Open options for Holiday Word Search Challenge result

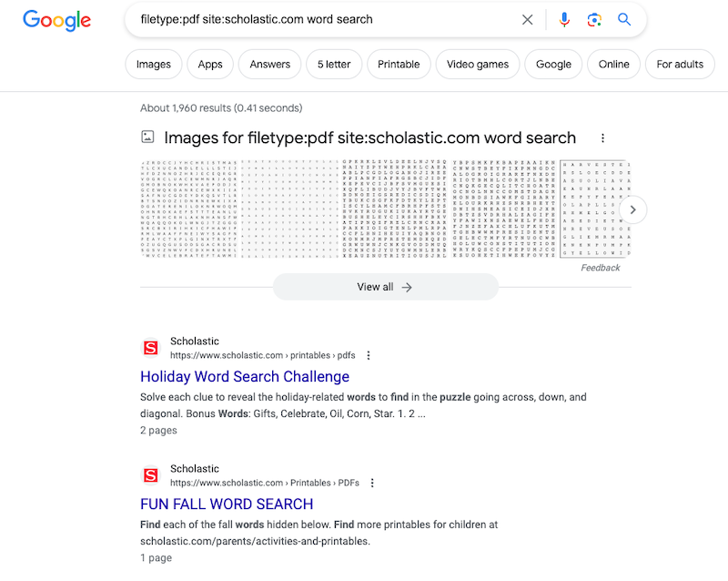369,355
